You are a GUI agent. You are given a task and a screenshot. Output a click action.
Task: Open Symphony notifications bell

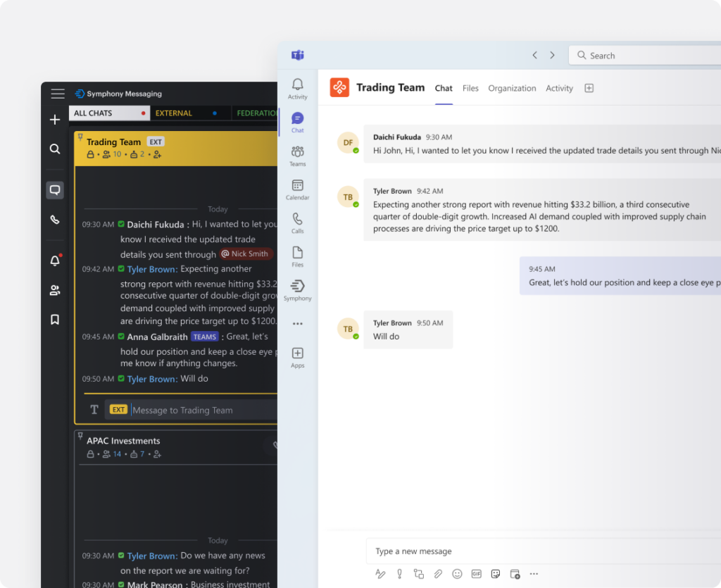pos(55,261)
